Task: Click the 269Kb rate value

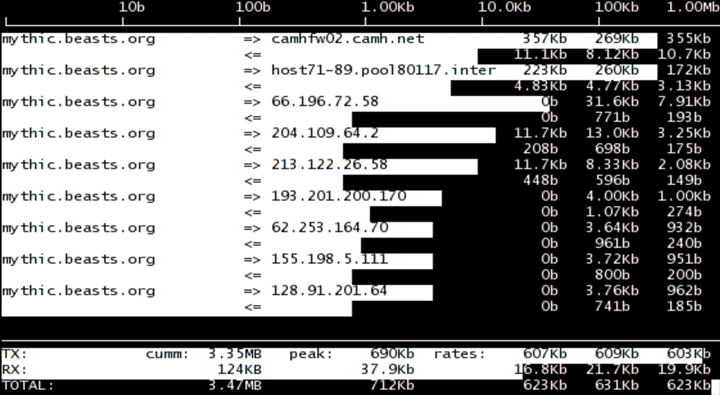Action: point(617,39)
